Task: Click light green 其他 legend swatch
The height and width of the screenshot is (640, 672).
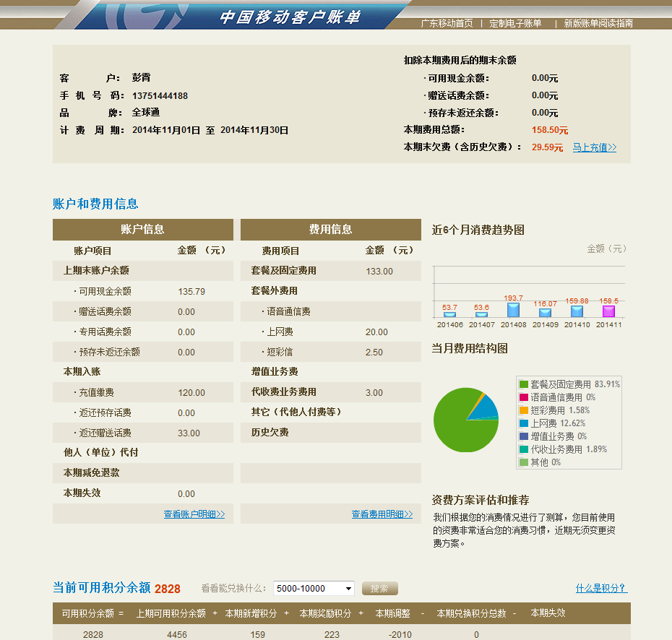Action: click(523, 462)
